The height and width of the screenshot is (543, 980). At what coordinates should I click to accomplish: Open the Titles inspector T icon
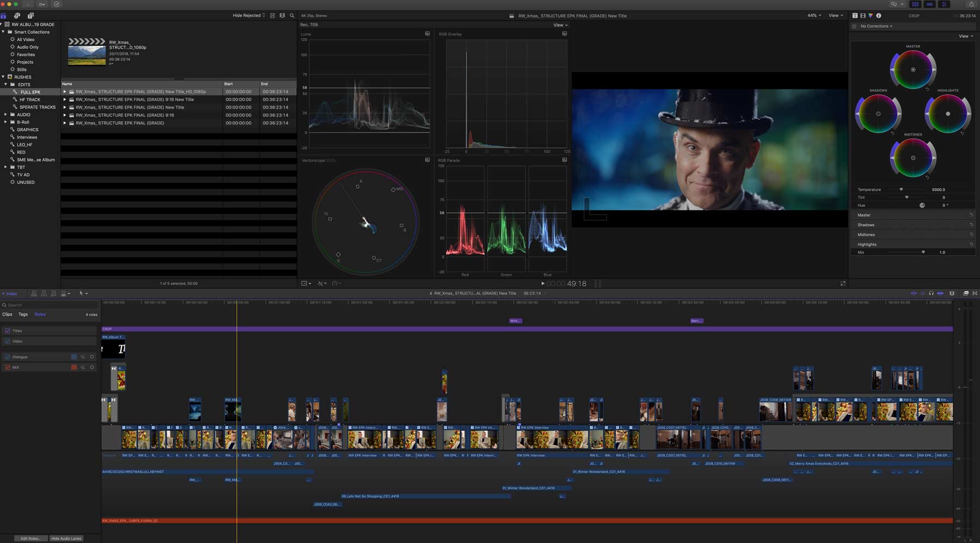point(855,15)
